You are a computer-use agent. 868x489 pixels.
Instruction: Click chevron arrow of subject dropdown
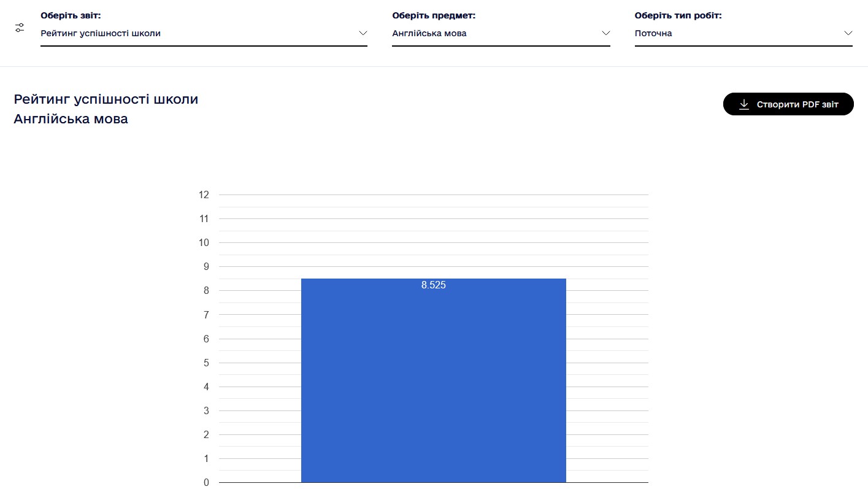(606, 33)
